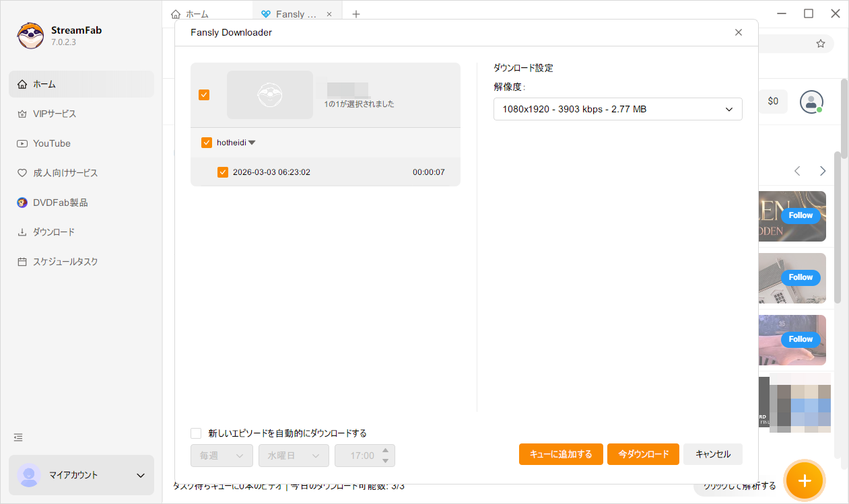
Task: Click the orange plus floating button
Action: point(804,480)
